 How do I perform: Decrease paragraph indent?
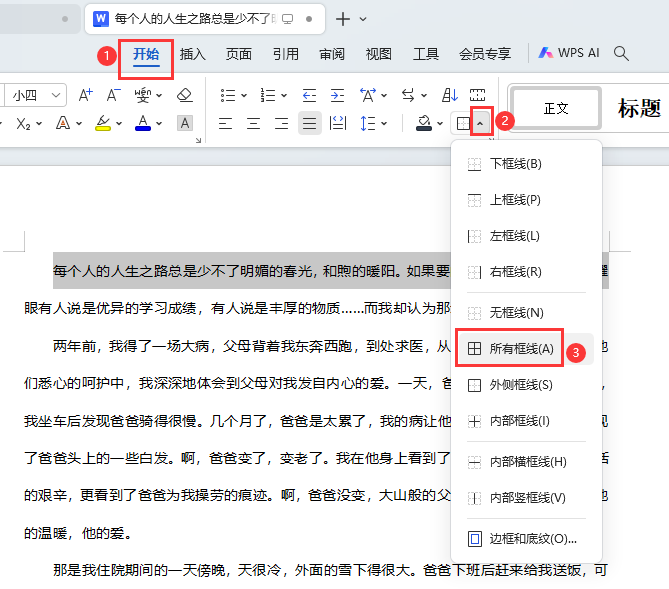(x=309, y=95)
